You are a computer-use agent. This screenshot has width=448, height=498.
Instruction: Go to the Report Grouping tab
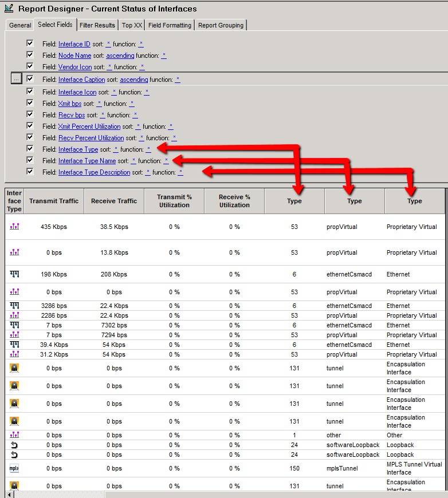click(221, 25)
